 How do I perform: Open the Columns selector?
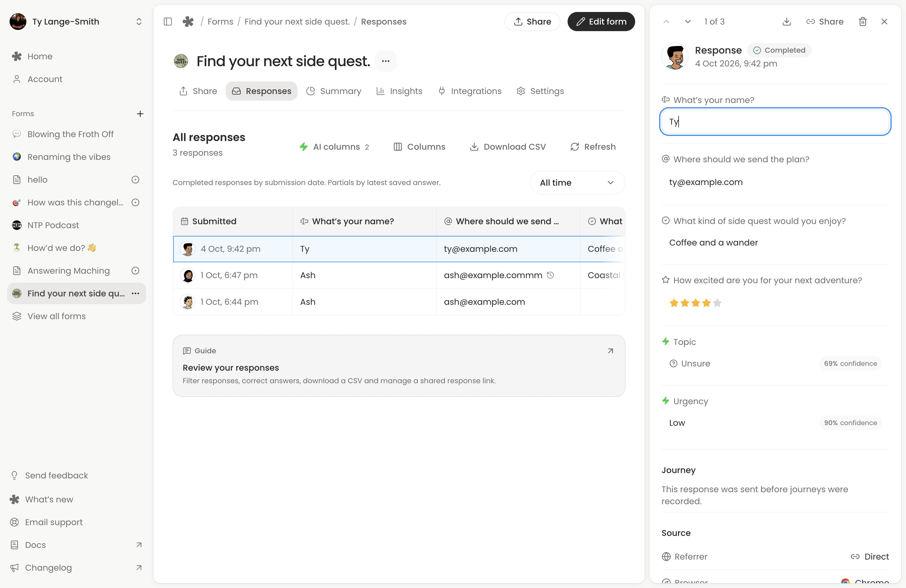(419, 147)
